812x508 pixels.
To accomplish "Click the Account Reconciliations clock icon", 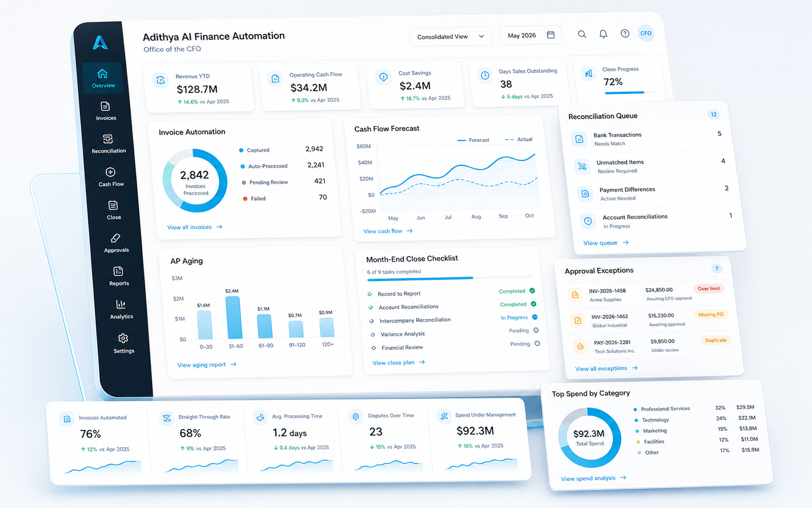I will click(588, 221).
